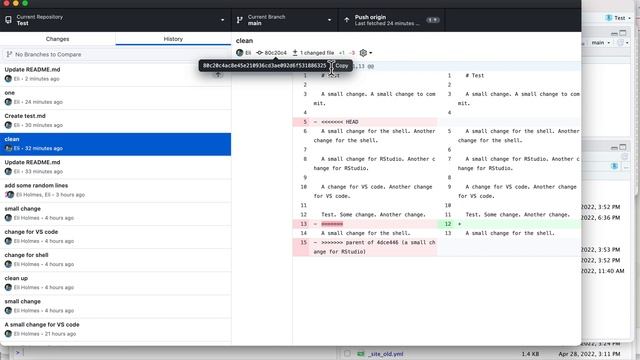Click the branch icon in compare field
The width and height of the screenshot is (640, 360).
pyautogui.click(x=9, y=54)
